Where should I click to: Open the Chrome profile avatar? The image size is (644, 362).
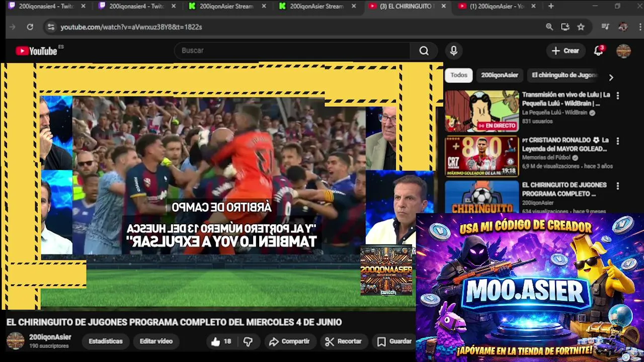(x=623, y=27)
